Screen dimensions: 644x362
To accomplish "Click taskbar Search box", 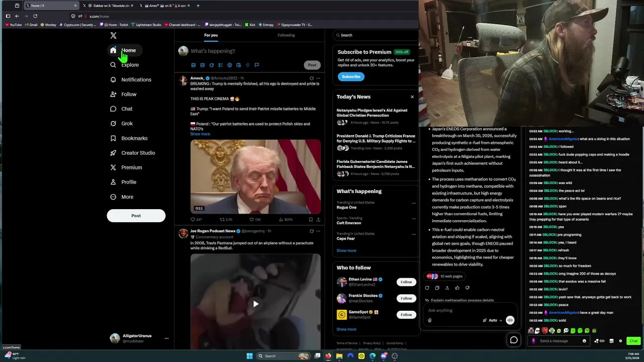I will [x=284, y=356].
